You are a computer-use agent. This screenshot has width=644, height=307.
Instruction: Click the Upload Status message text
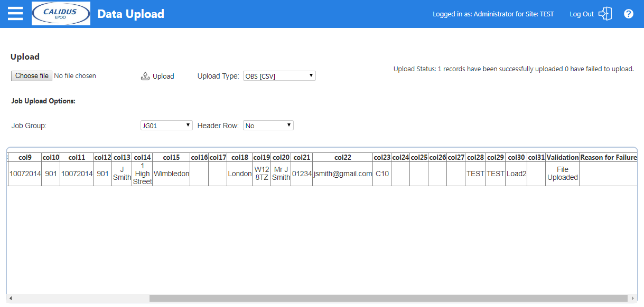[514, 69]
